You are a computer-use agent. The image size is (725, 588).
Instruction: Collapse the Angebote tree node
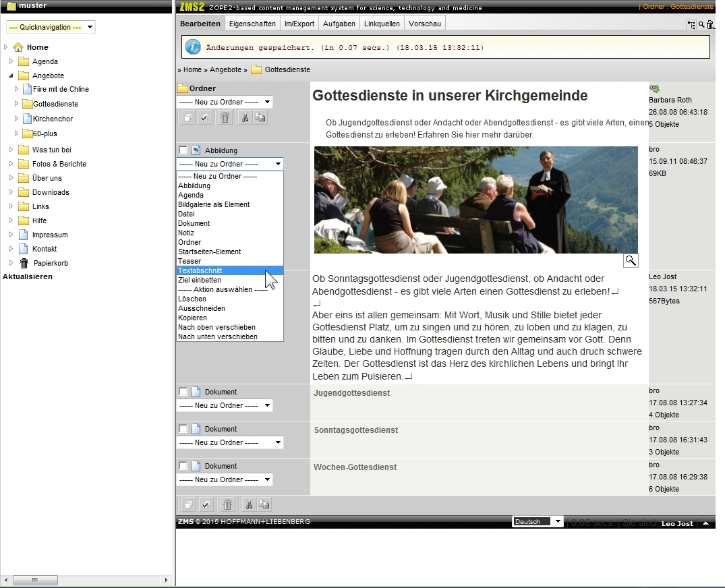coord(11,76)
